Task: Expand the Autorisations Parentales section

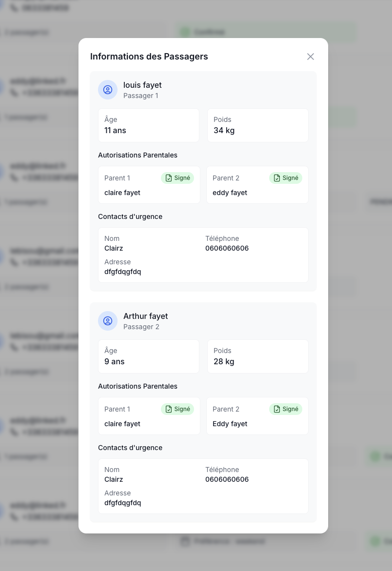Action: click(x=137, y=155)
